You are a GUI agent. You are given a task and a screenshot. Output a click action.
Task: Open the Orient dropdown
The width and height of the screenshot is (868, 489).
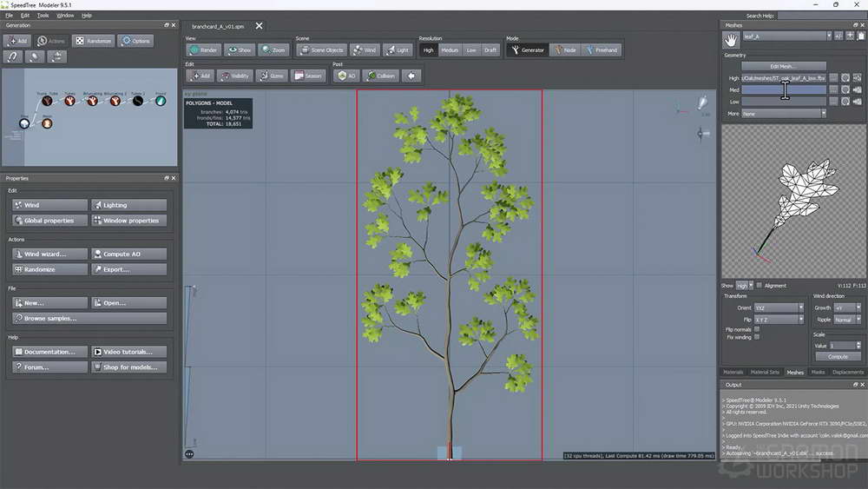point(779,308)
